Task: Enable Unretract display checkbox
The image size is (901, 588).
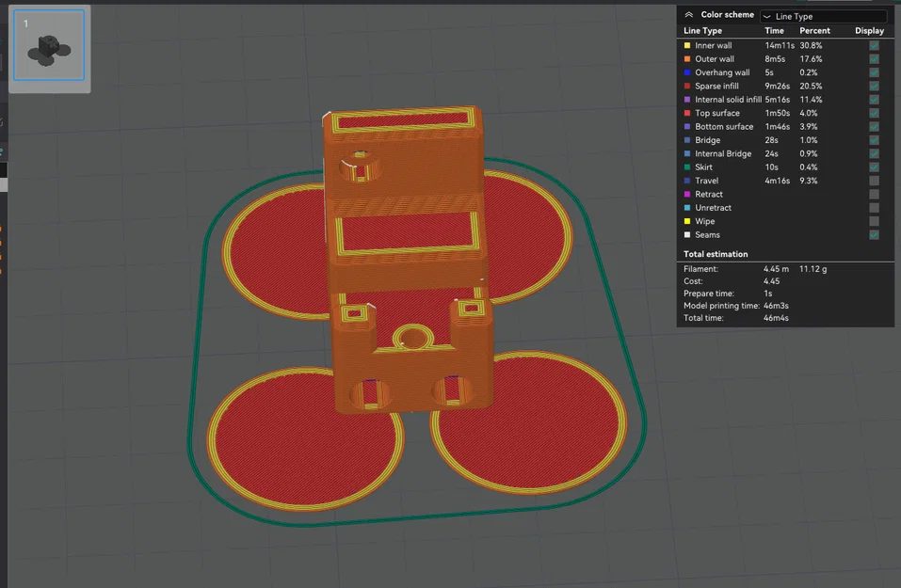Action: point(874,207)
